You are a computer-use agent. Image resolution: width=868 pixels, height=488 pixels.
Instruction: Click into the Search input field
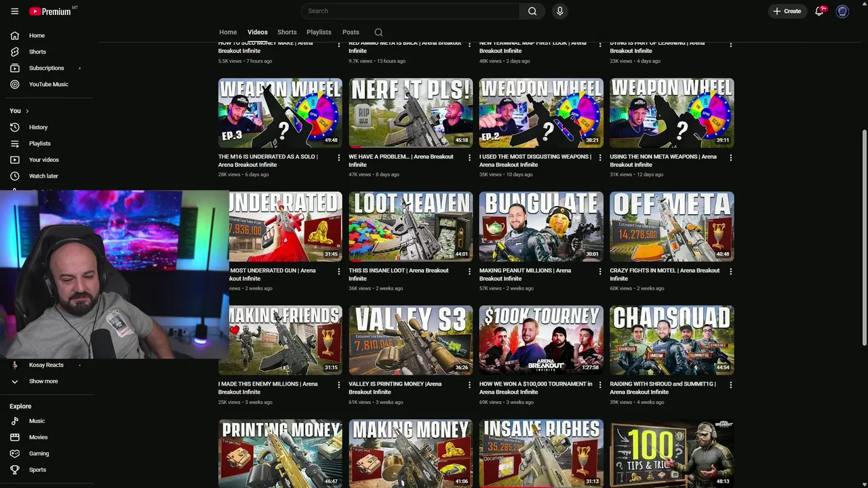pos(410,11)
